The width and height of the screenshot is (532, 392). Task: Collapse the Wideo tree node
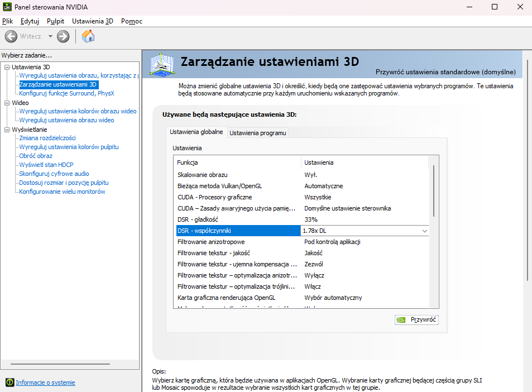tap(7, 103)
